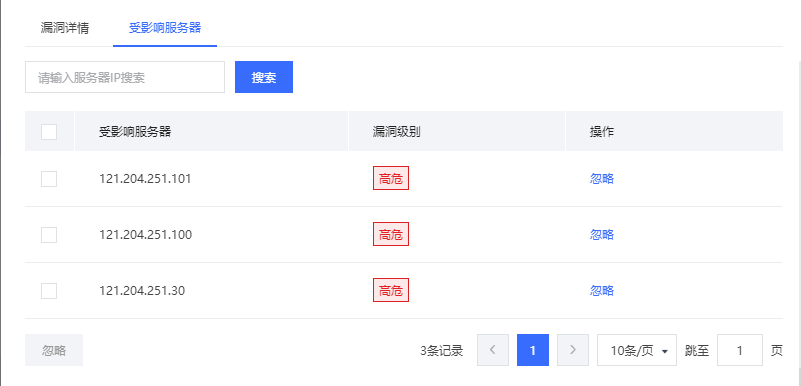Image resolution: width=801 pixels, height=386 pixels.
Task: Check the 121.204.251.30 row checkbox
Action: click(x=49, y=291)
